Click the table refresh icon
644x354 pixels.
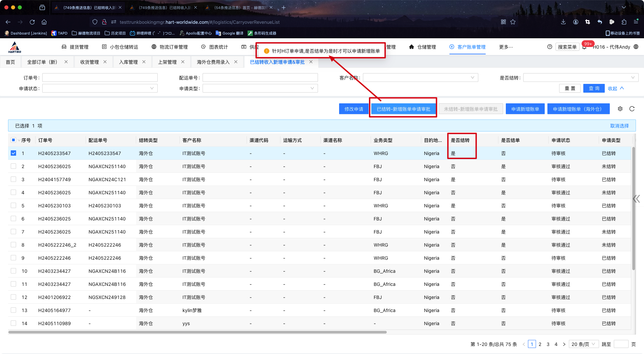632,109
